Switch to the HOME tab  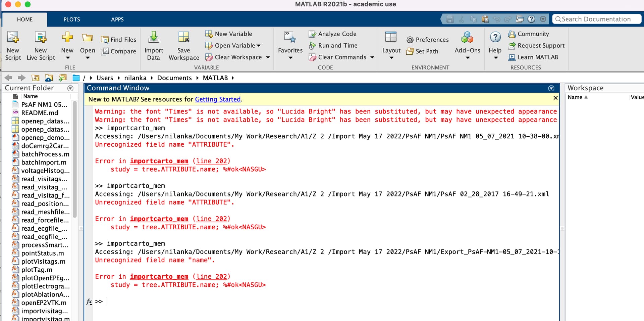click(25, 19)
